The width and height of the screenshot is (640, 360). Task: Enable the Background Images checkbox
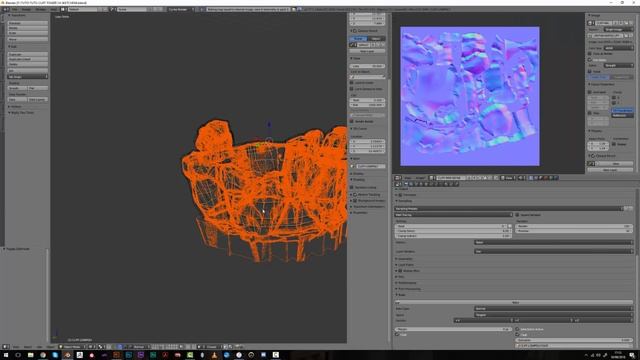click(355, 200)
